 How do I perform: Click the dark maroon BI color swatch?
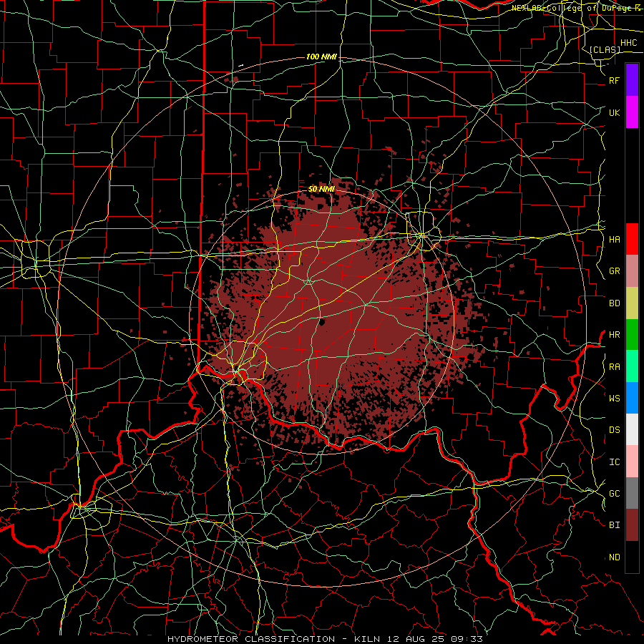(x=632, y=525)
